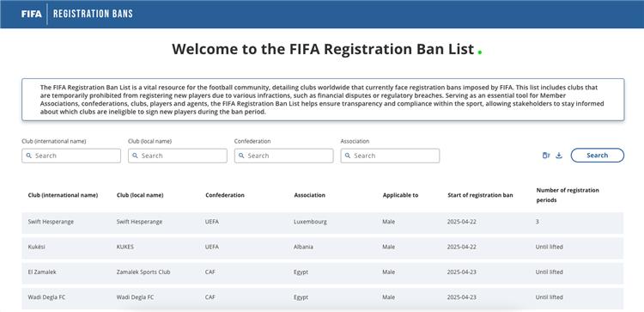Click the magnifier icon in Club (international name) field
This screenshot has height=312, width=644.
tap(28, 156)
